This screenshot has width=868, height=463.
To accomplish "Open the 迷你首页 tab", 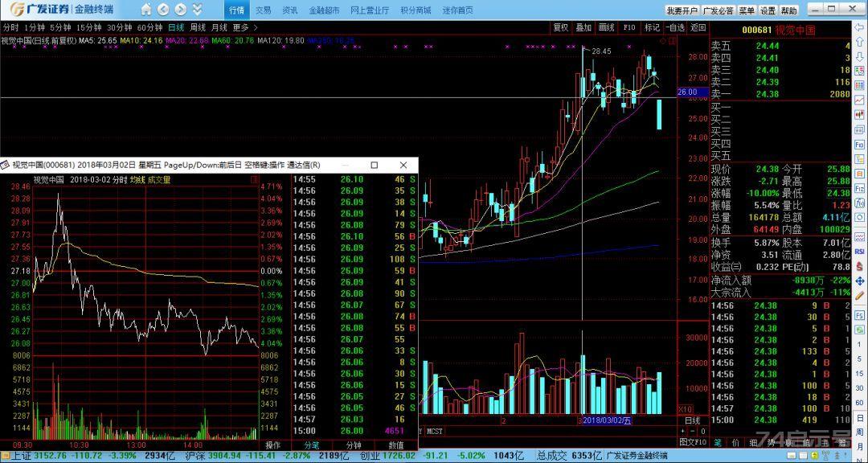I will [x=458, y=10].
